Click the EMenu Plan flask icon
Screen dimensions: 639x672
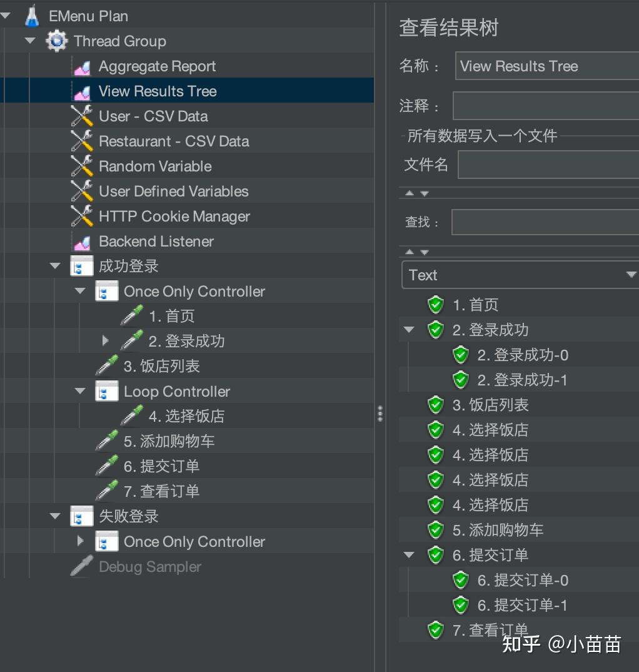coord(32,16)
